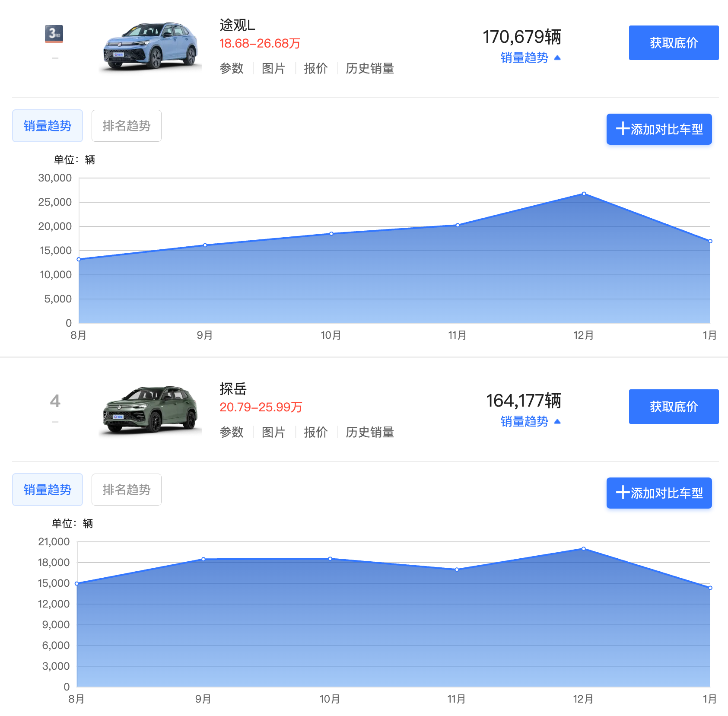
Task: Open 报价 link for 探岳
Action: 315,432
